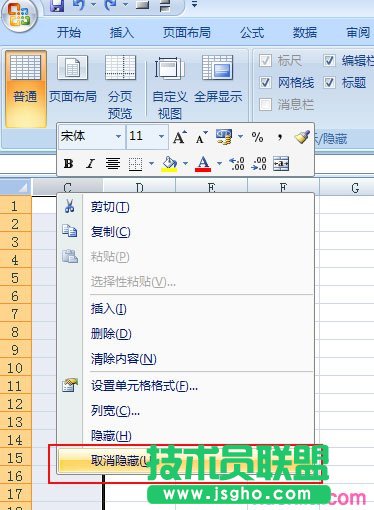Undo the last action via toolbar arrow
The height and width of the screenshot is (510, 374).
click(79, 5)
